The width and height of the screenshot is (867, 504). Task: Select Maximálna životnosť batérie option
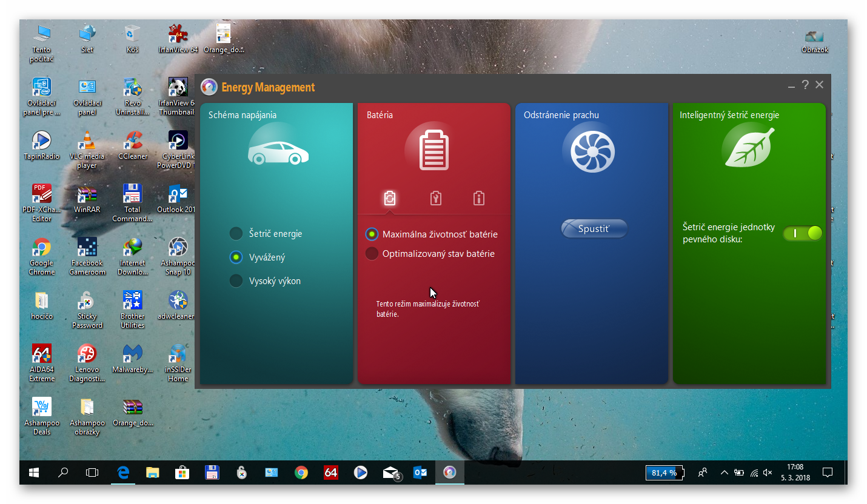(x=372, y=234)
